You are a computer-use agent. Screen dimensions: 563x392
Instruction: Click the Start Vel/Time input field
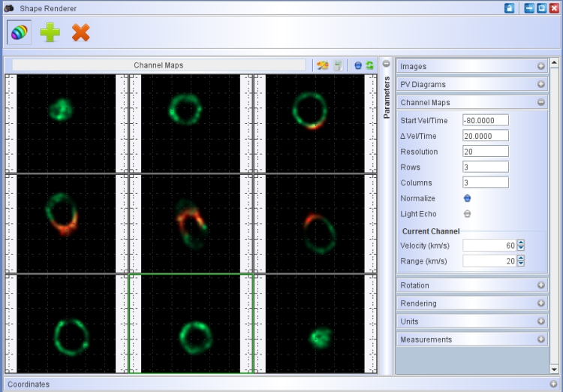(486, 120)
